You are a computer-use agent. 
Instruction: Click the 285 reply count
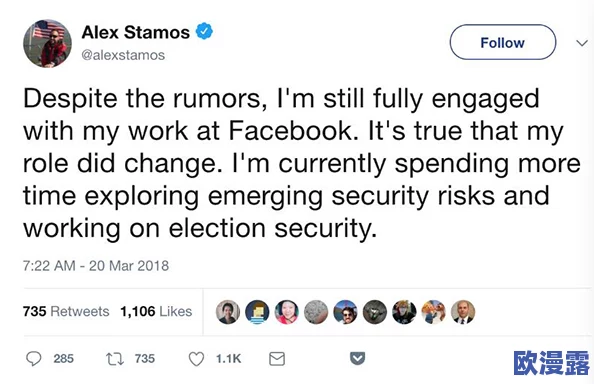(63, 358)
